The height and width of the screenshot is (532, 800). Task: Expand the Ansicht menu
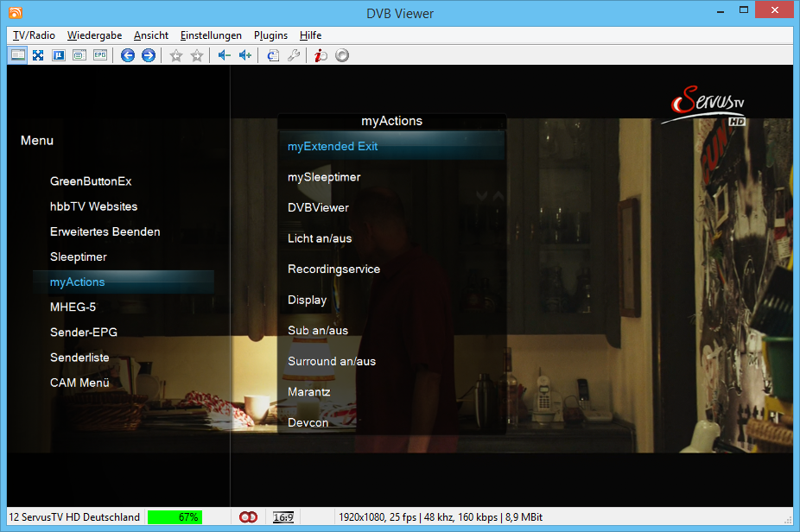point(151,35)
